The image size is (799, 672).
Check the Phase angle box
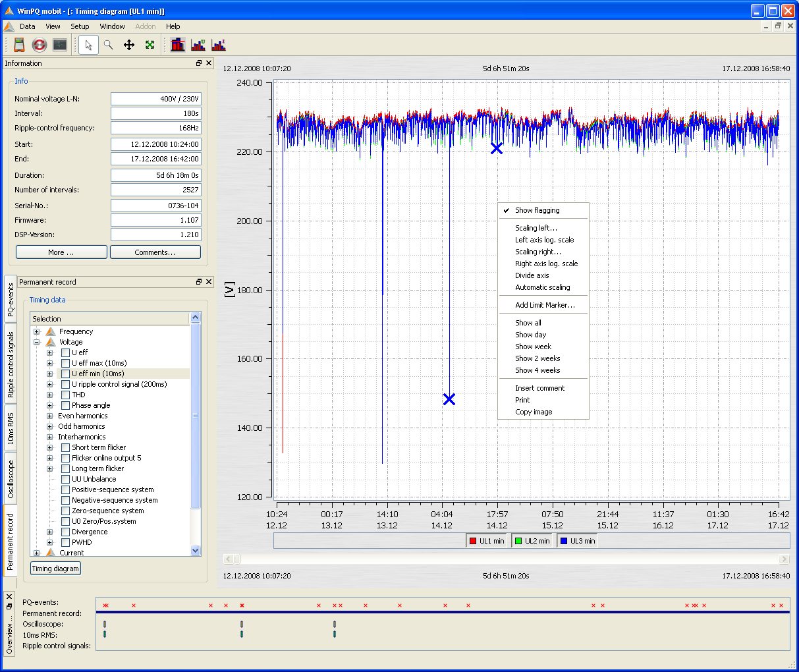tap(65, 405)
